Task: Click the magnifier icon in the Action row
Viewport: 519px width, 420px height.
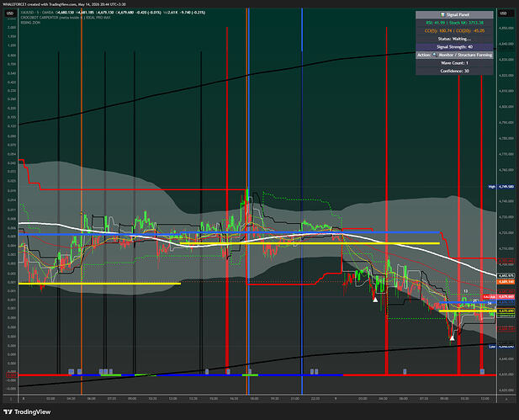Action: tap(435, 55)
